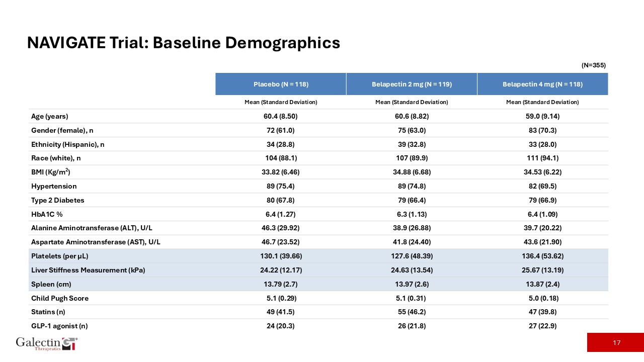The width and height of the screenshot is (644, 362).
Task: Click the Belapectin 2 mg column header
Action: [412, 84]
